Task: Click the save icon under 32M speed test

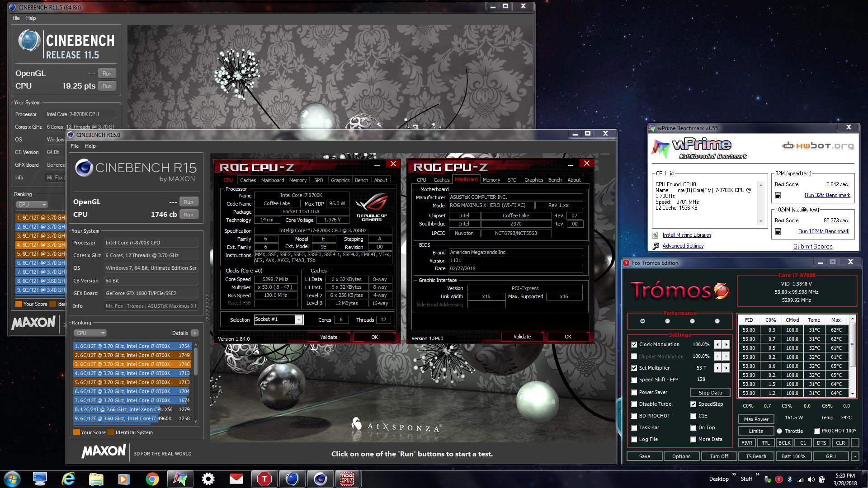Action: pos(778,195)
